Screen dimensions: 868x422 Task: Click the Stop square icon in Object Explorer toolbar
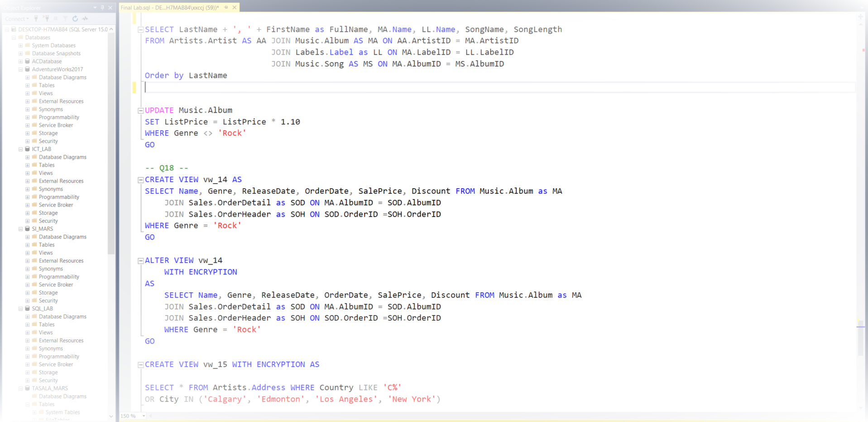tap(56, 19)
